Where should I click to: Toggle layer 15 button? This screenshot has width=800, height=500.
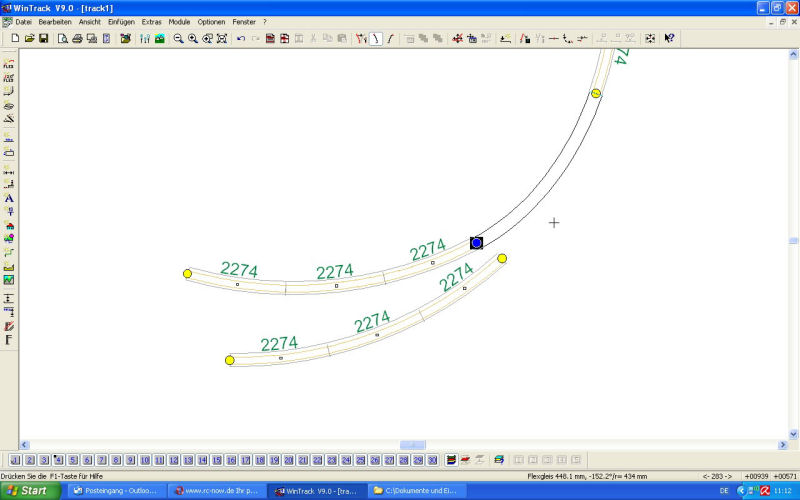pos(217,460)
